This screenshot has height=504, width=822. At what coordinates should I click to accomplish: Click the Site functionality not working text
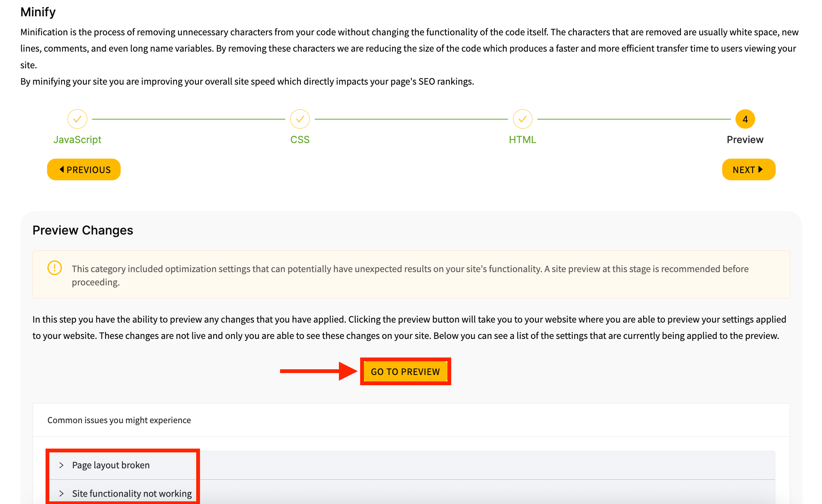point(132,493)
